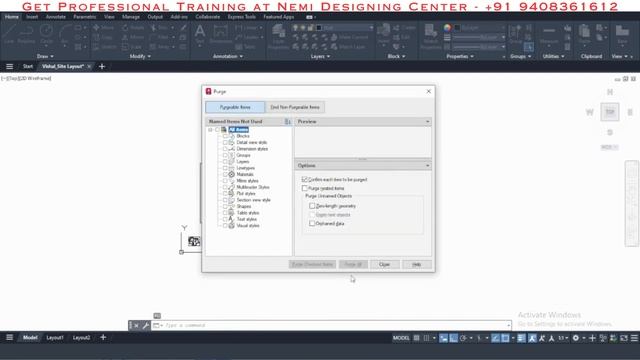Add a new drawing tab with plus
The height and width of the screenshot is (360, 640).
(x=102, y=66)
